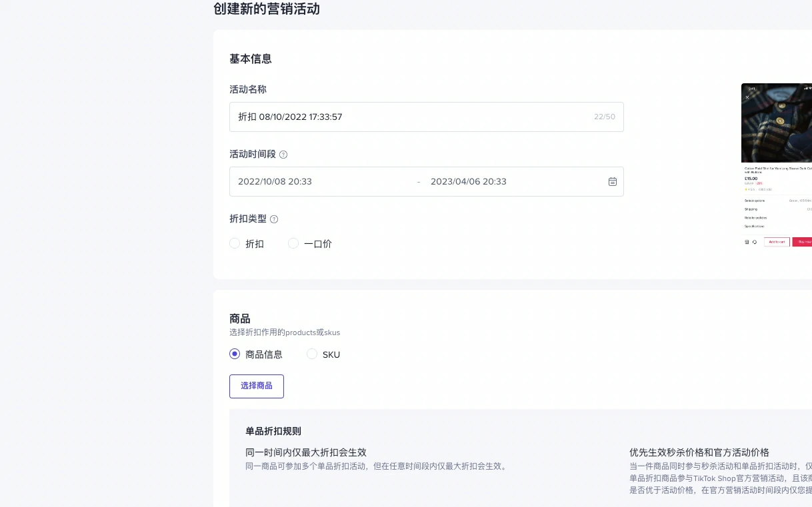Click the Add to cart button in the preview
Screen dimensions: 812x507
(777, 242)
